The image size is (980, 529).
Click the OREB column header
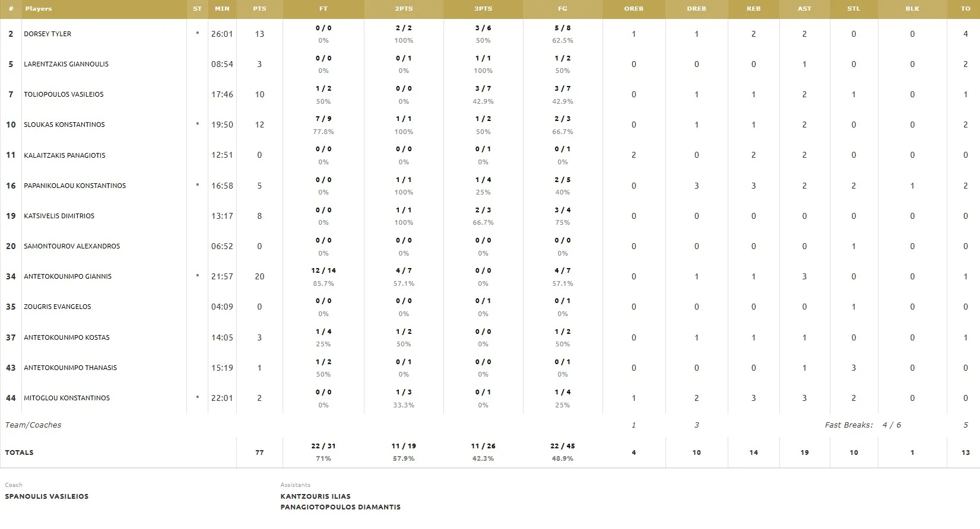pos(634,9)
